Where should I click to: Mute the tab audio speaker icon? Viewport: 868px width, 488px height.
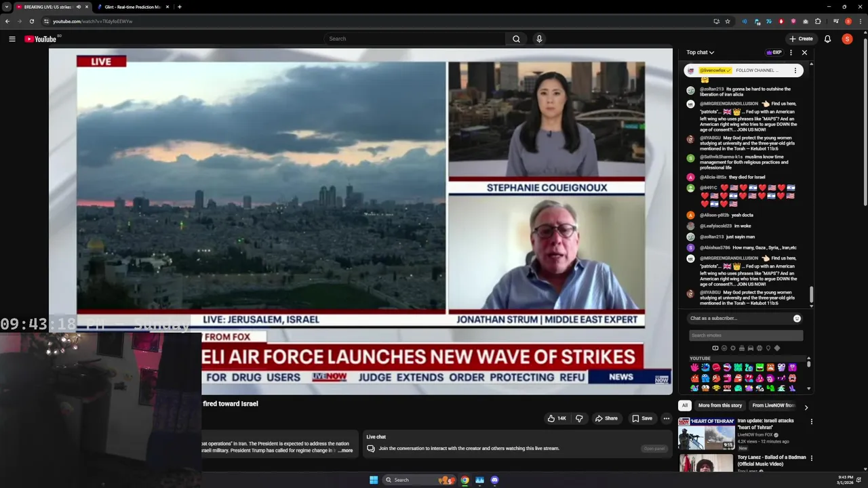coord(79,7)
